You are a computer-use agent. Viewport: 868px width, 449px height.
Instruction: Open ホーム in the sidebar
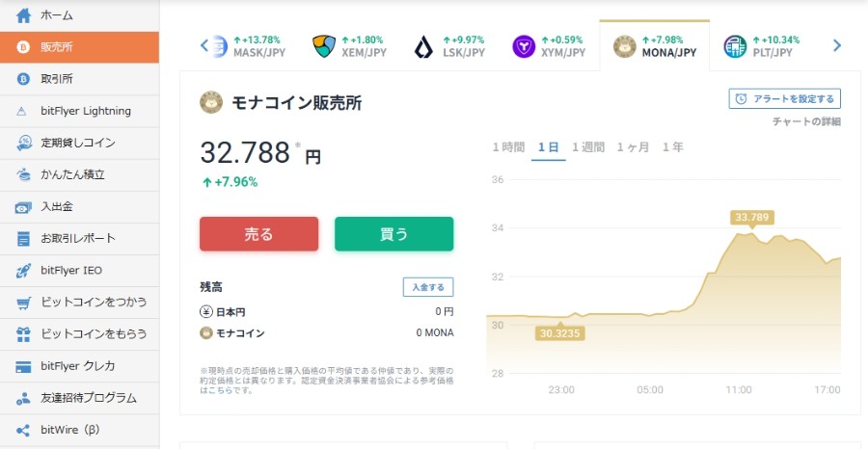pos(79,15)
